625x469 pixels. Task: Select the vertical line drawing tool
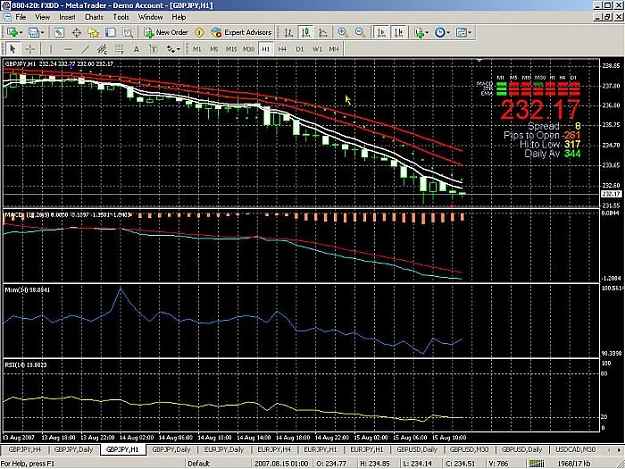51,49
